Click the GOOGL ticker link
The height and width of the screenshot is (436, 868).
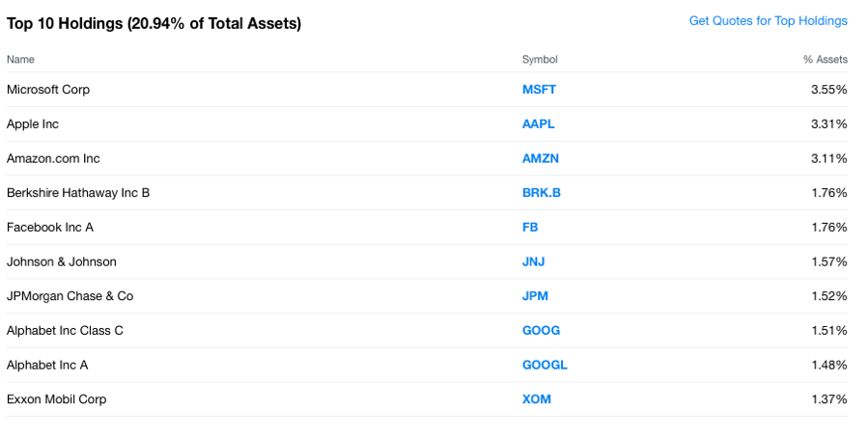(x=545, y=365)
